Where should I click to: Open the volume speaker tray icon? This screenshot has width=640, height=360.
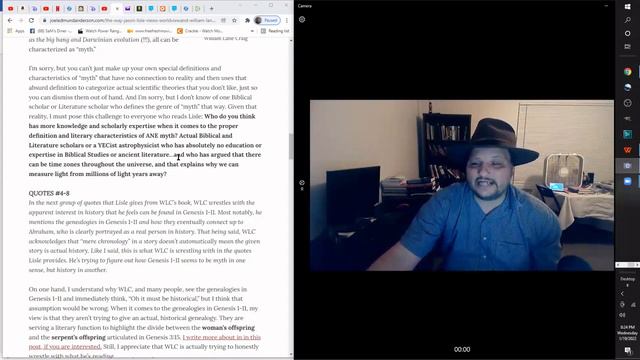[x=622, y=315]
